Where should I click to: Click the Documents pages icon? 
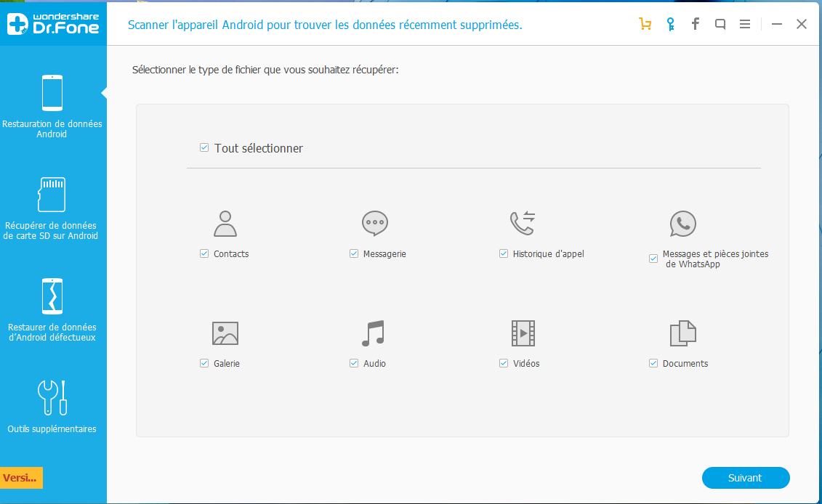pyautogui.click(x=683, y=333)
